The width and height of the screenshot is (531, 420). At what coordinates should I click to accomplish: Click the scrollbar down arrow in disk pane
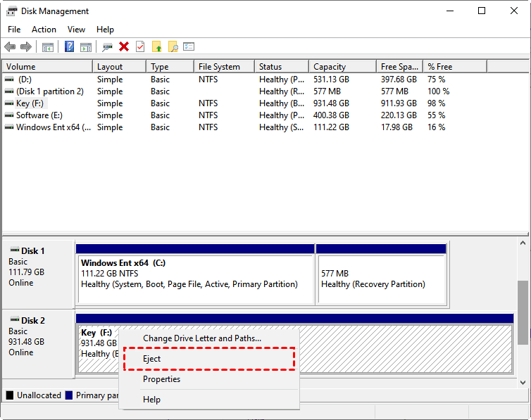pos(523,382)
